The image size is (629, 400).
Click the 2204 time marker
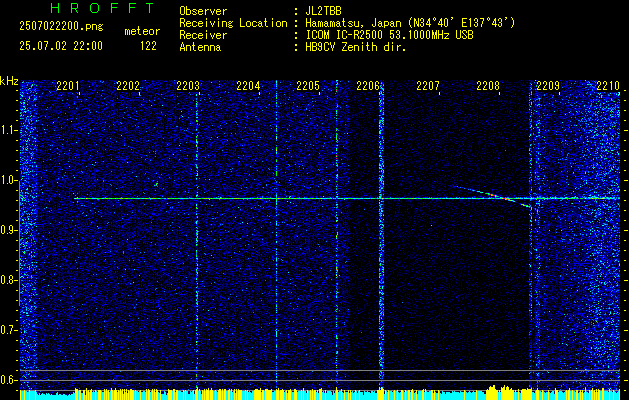tap(248, 86)
